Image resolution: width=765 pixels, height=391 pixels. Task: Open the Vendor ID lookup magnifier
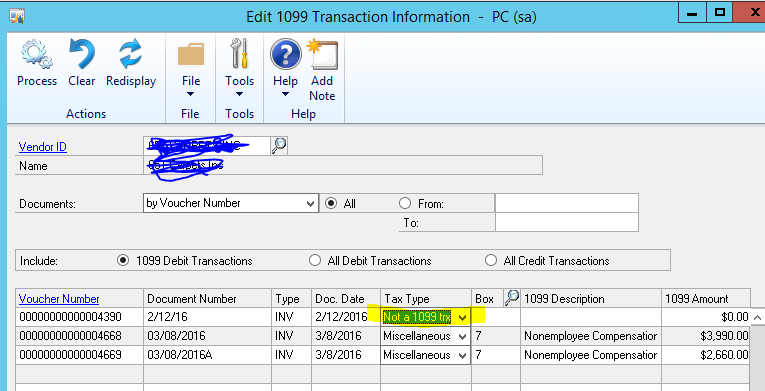point(279,145)
